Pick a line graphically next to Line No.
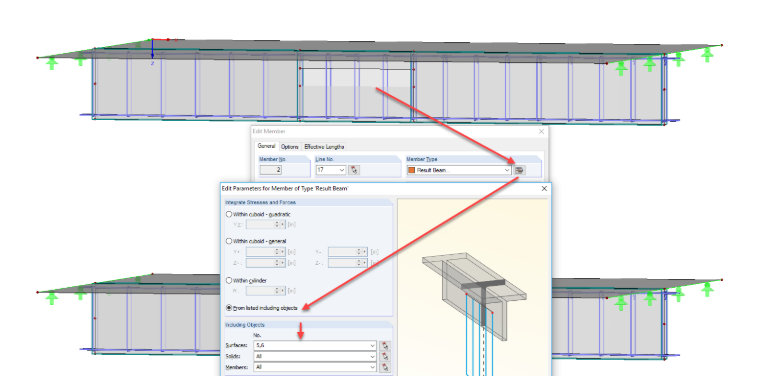Screen dimensions: 760x376 pyautogui.click(x=354, y=170)
